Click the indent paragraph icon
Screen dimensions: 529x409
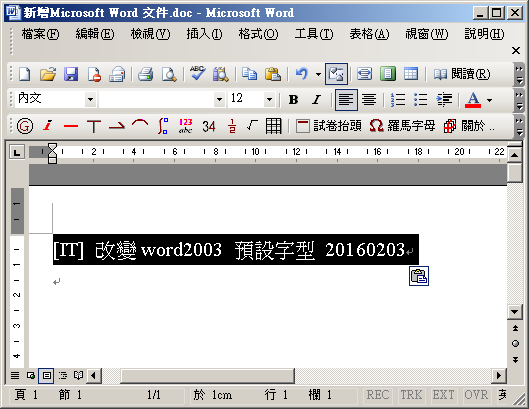click(444, 100)
